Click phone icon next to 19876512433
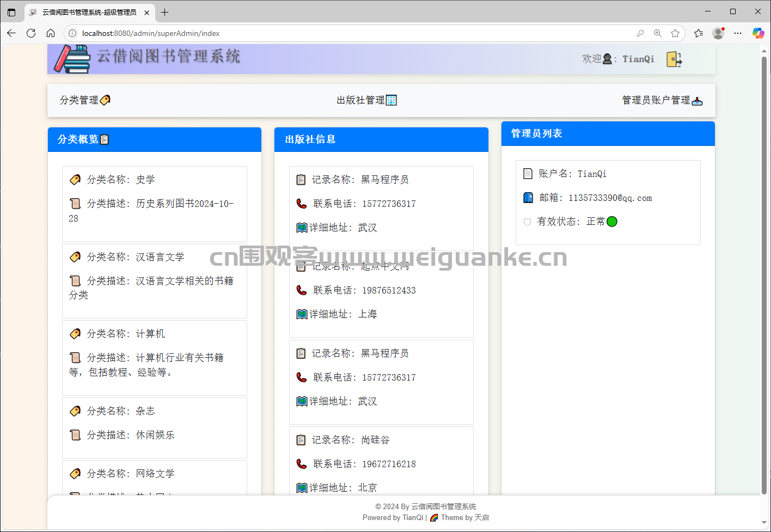Viewport: 771px width, 532px height. pyautogui.click(x=302, y=290)
